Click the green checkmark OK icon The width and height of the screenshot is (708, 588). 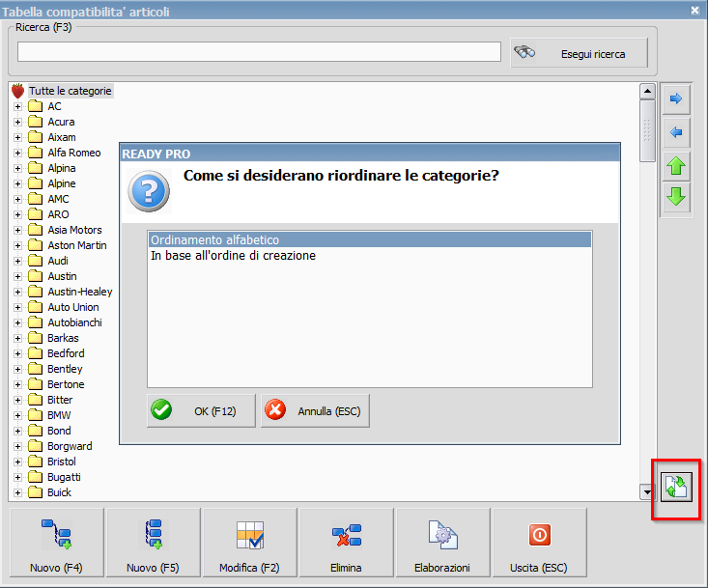[x=161, y=410]
